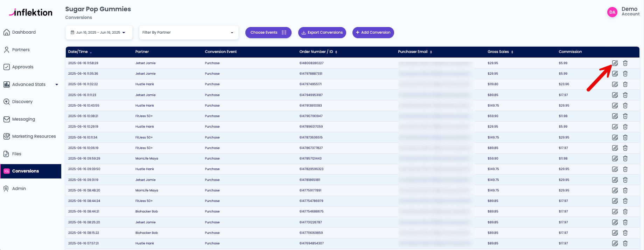Click Export Conversions
Image resolution: width=644 pixels, height=250 pixels.
tap(322, 33)
